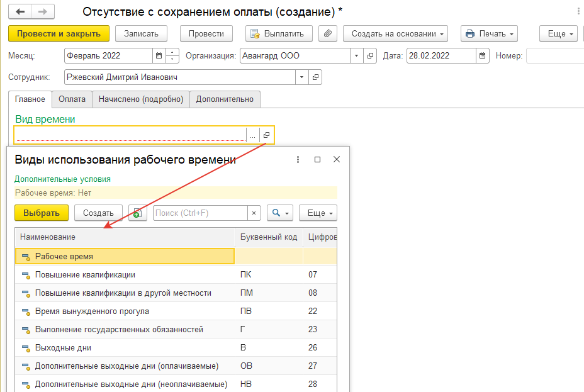Click the Месяц field showing Февраль 2022
The height and width of the screenshot is (392, 584).
pyautogui.click(x=108, y=56)
